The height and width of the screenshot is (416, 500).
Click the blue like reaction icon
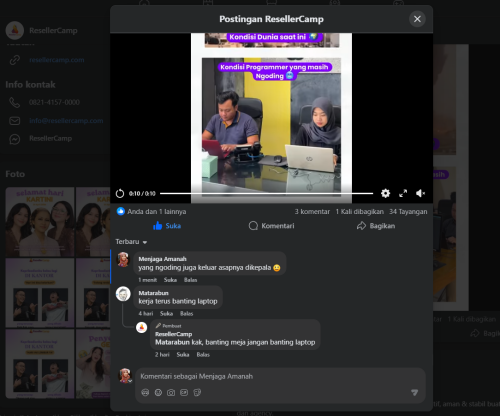[121, 211]
